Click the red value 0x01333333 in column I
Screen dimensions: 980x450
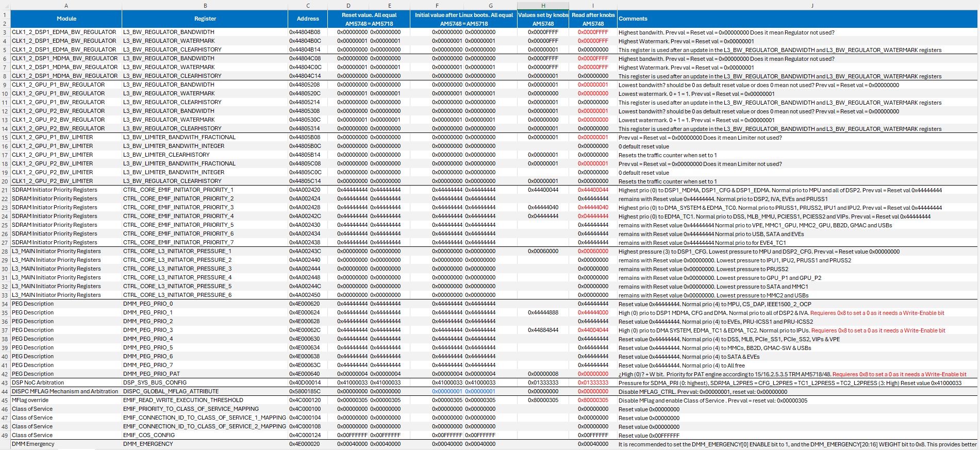(x=593, y=382)
